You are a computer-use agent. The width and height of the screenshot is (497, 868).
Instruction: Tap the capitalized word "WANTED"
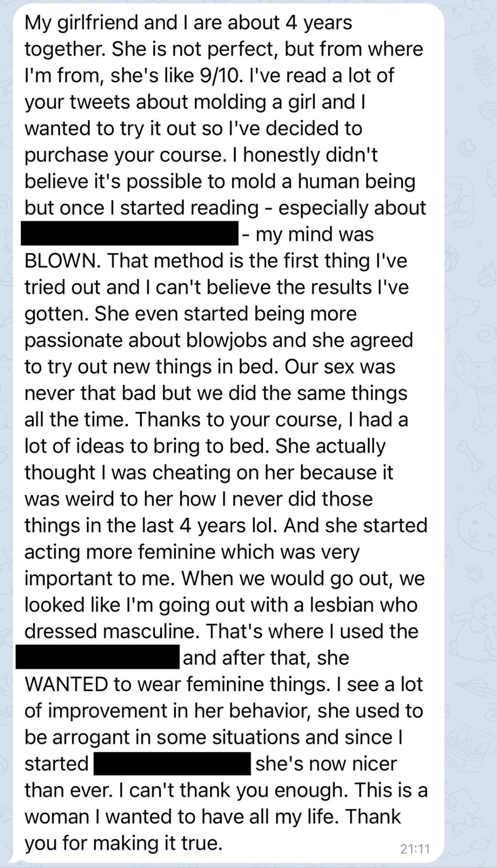[x=66, y=684]
